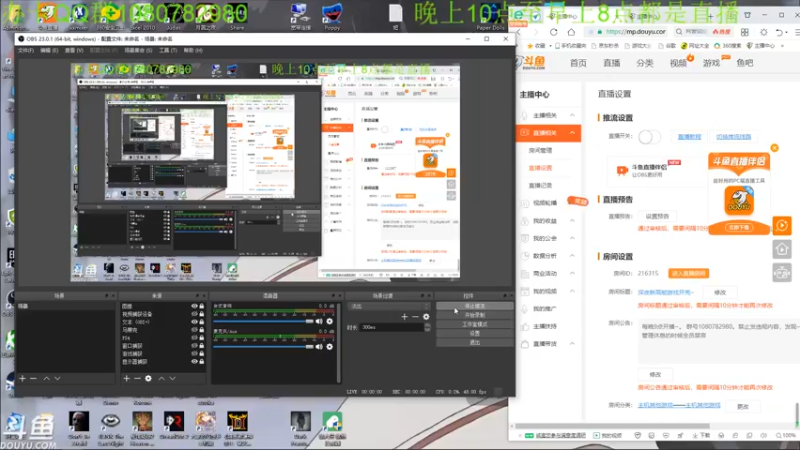Image resolution: width=800 pixels, height=450 pixels.
Task: Open source properties gear in sources panel
Action: (x=148, y=379)
